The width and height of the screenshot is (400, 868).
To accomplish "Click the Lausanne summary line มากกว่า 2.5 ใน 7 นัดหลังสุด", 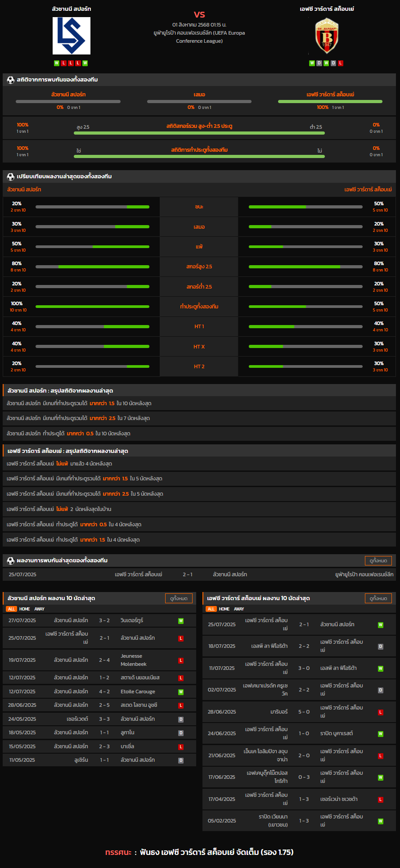I will [x=199, y=418].
